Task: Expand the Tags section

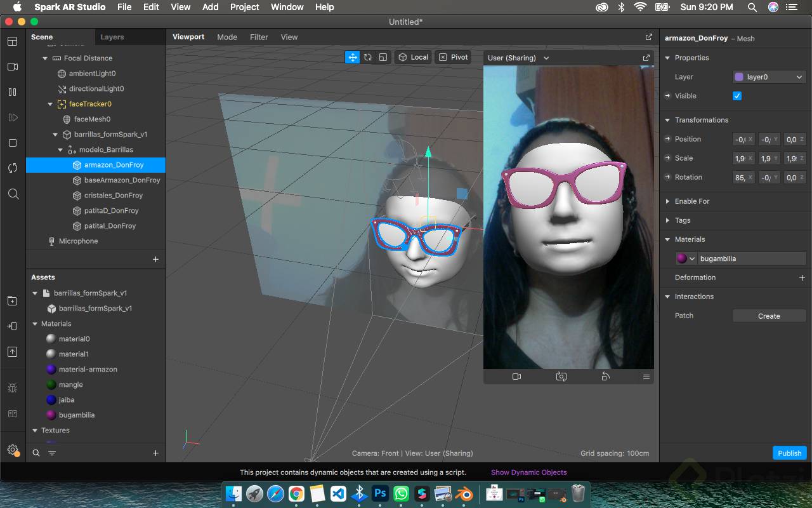Action: pyautogui.click(x=667, y=220)
